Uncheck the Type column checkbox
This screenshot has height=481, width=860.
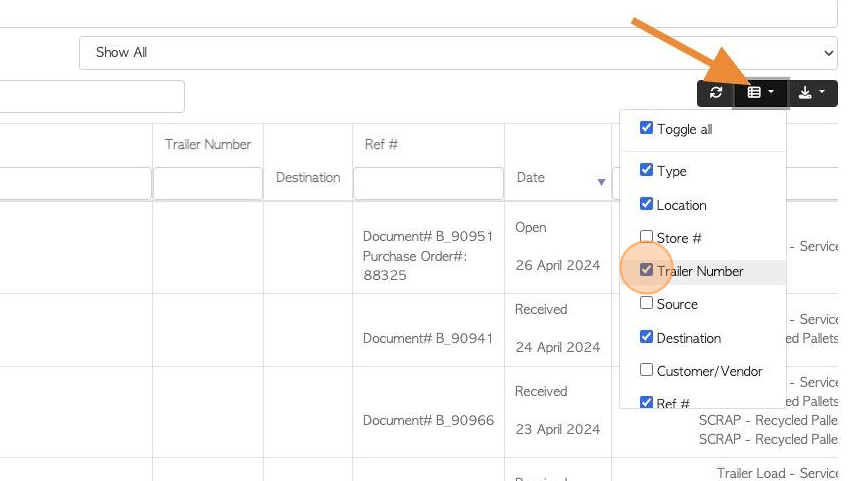point(646,169)
